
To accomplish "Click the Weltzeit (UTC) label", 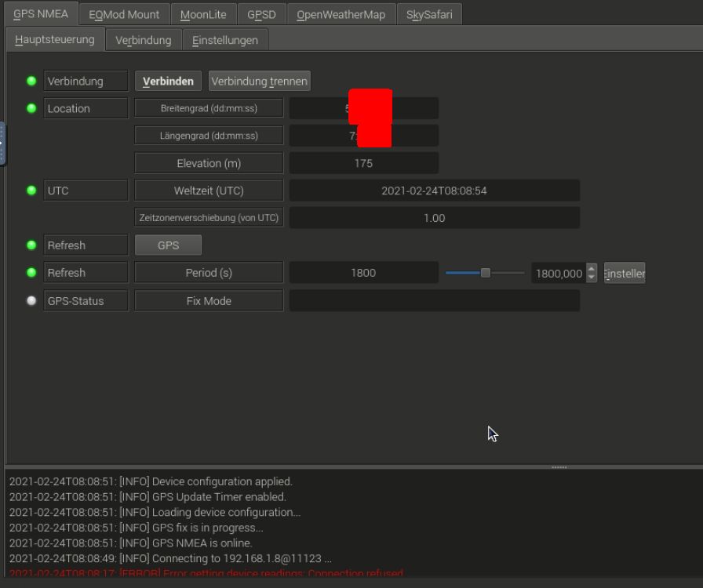I will pyautogui.click(x=209, y=191).
